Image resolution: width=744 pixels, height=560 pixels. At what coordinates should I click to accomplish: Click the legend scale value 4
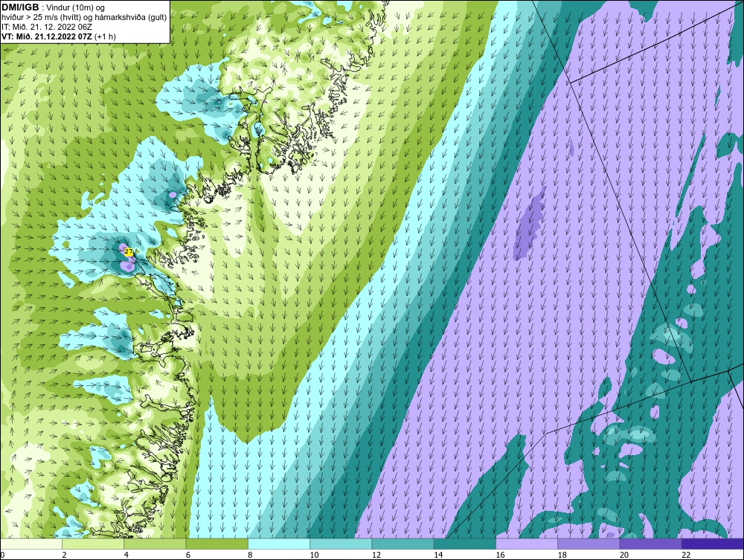pyautogui.click(x=126, y=556)
